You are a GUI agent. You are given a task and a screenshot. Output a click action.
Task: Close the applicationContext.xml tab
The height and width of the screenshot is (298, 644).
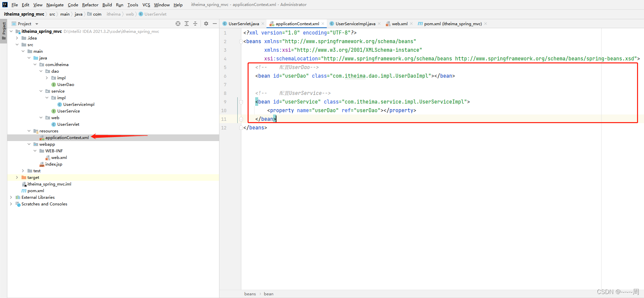(x=323, y=24)
